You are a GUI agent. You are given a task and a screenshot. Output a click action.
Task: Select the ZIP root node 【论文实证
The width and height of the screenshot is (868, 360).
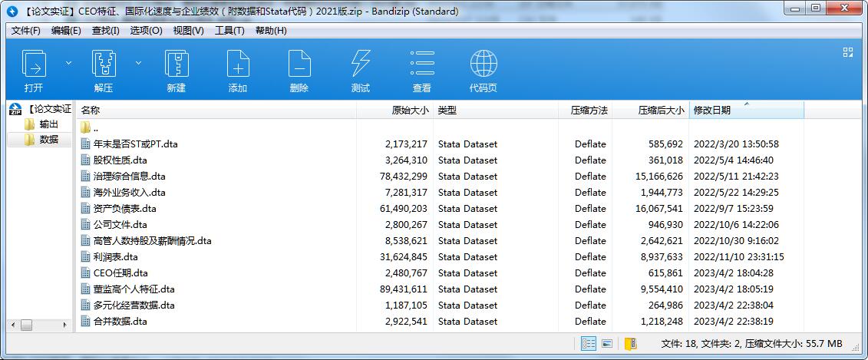(49, 109)
